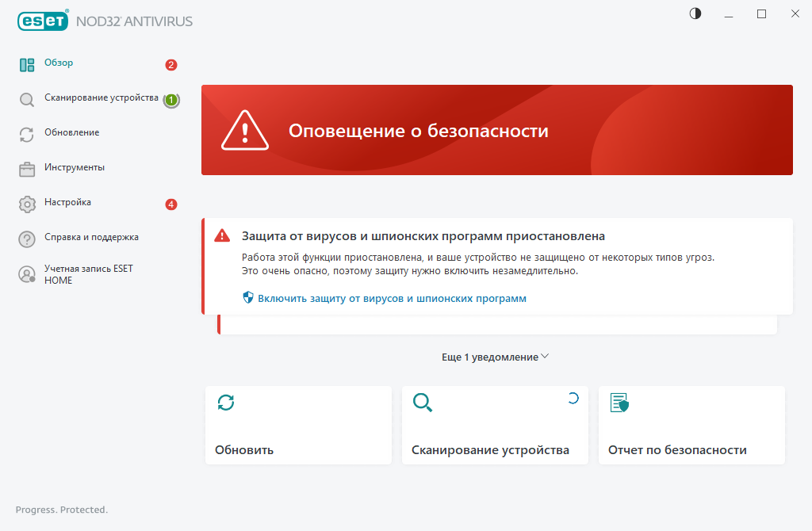This screenshot has height=531, width=812.
Task: Open the Обзор menu item
Action: pyautogui.click(x=59, y=63)
